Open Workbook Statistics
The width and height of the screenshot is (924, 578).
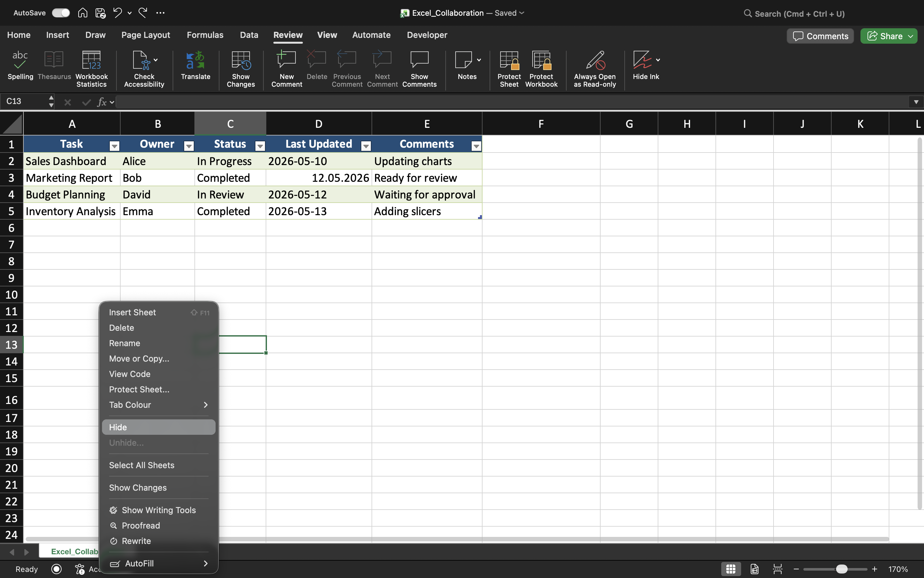tap(92, 69)
